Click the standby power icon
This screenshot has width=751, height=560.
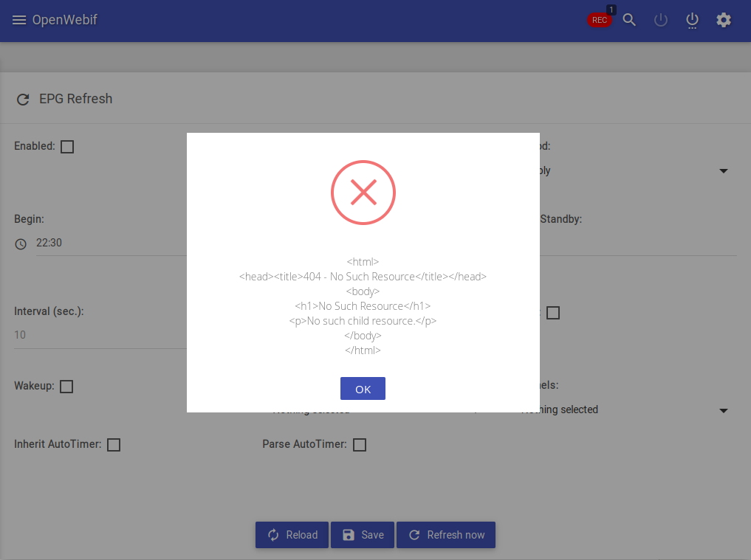(x=660, y=20)
